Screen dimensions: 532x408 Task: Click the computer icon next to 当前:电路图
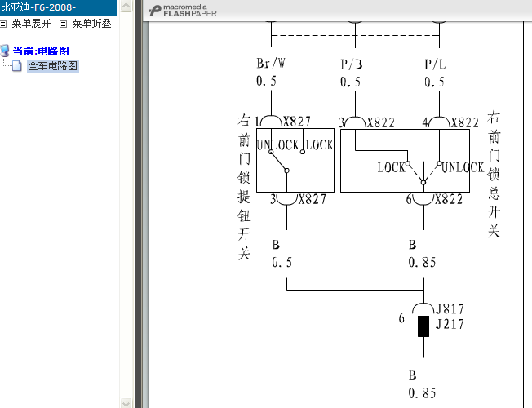[5, 51]
